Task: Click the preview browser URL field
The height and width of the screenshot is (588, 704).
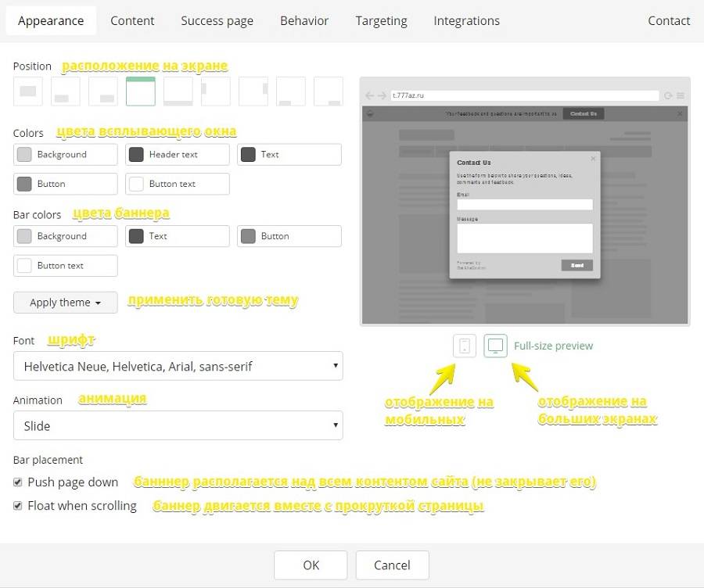Action: (524, 95)
